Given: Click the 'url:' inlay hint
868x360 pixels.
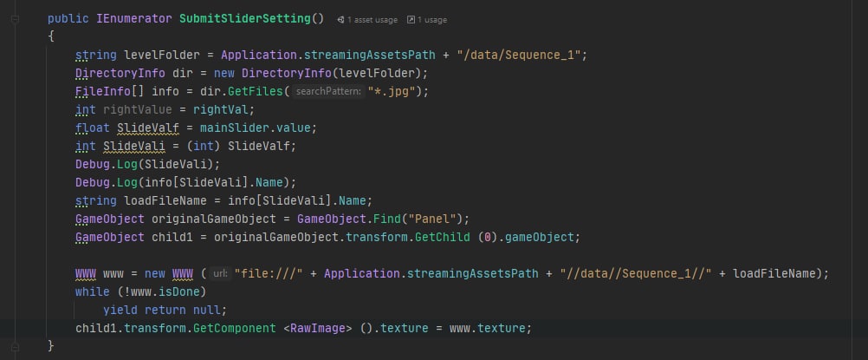Looking at the screenshot, I should click(220, 273).
